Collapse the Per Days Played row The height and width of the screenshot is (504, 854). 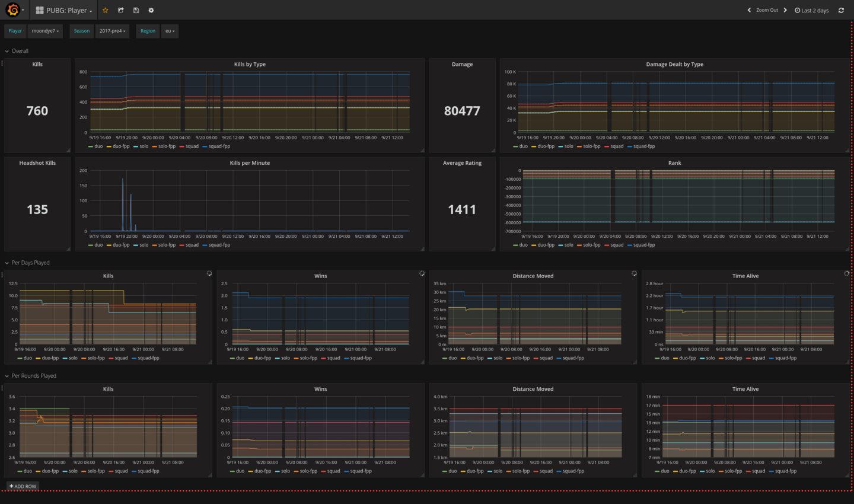tap(27, 263)
